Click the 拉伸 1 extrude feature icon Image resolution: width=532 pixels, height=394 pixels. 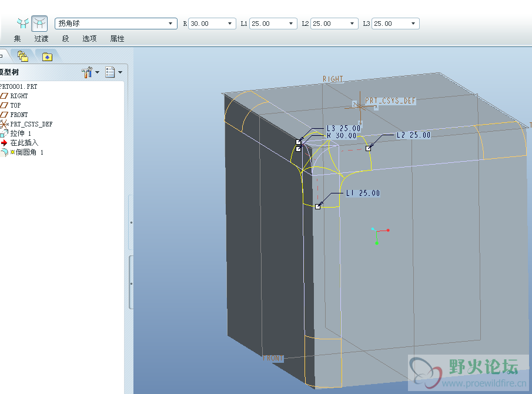click(x=4, y=133)
